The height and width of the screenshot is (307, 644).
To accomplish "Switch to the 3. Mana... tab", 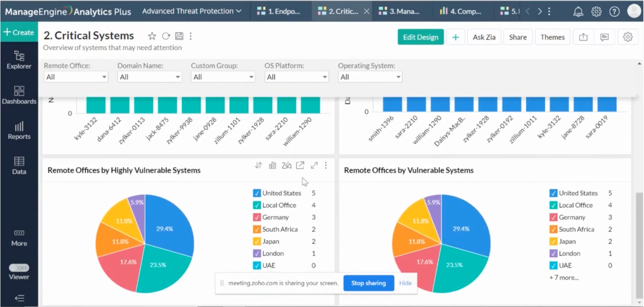I will tap(400, 12).
